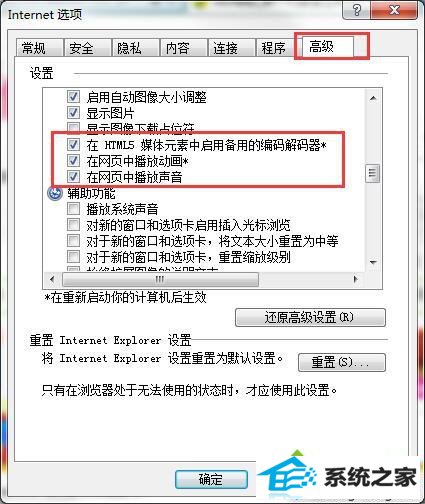Click 还原高级设置(R) button
Viewport: 425px width, 504px height.
tap(310, 317)
